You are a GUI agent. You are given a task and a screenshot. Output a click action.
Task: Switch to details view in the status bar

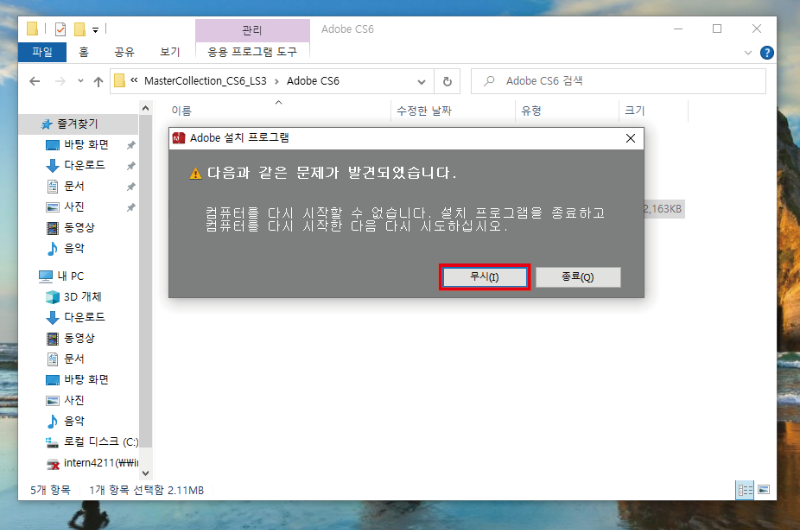coord(744,490)
